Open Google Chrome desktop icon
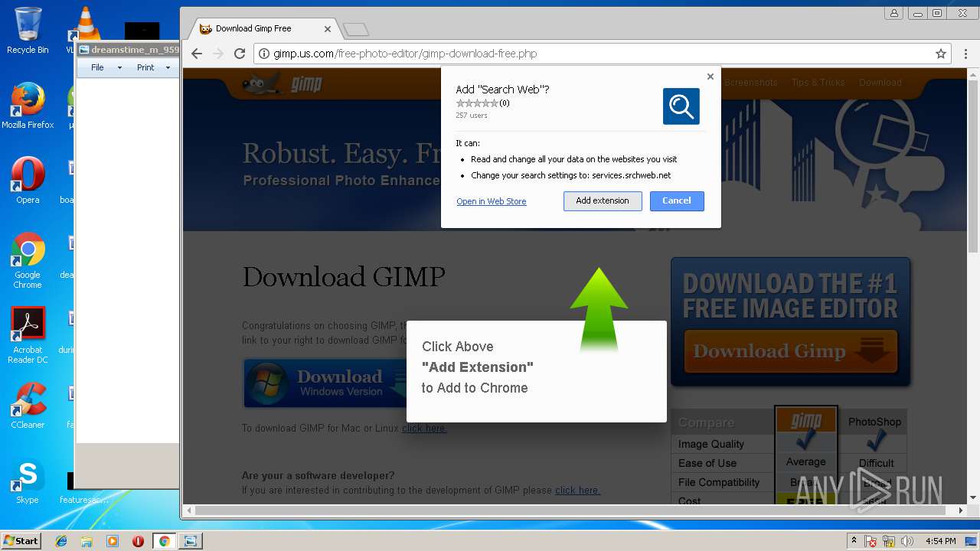This screenshot has height=551, width=980. (x=28, y=260)
